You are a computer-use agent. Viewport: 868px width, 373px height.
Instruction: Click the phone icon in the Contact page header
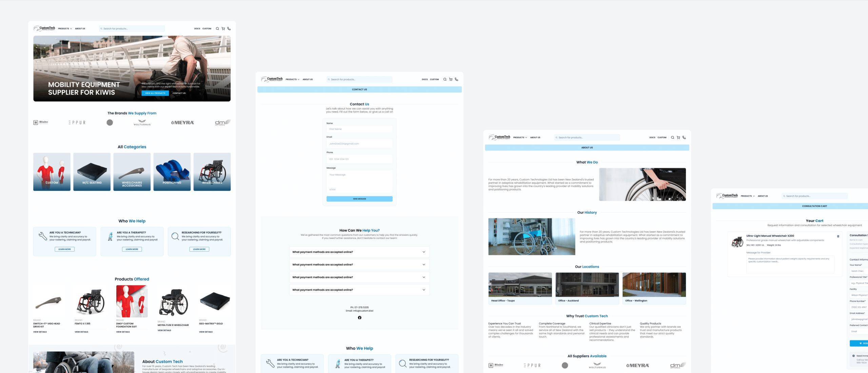[x=456, y=79]
